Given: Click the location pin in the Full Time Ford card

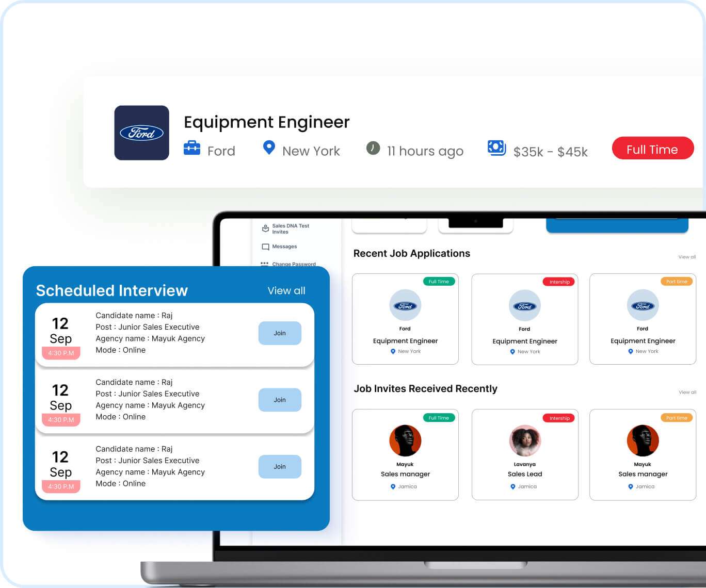Looking at the screenshot, I should click(393, 352).
